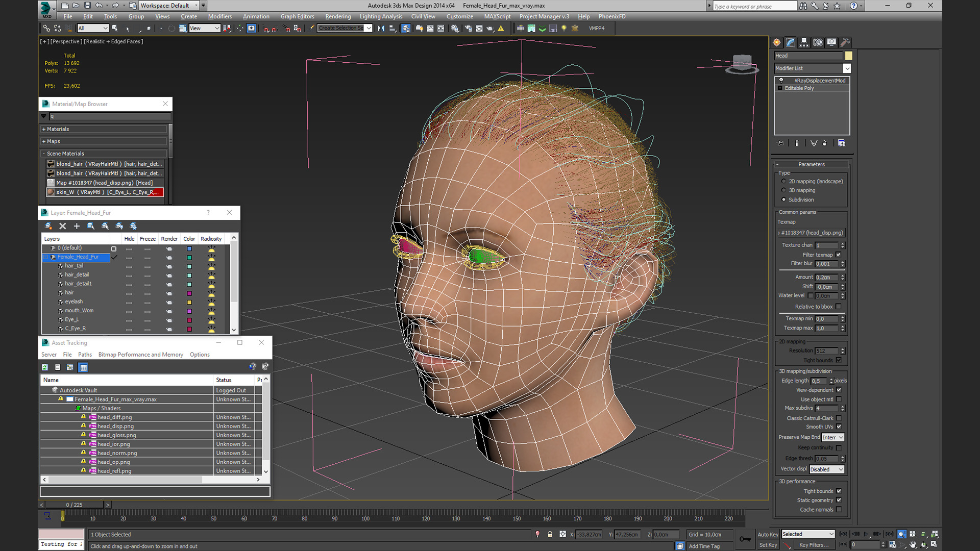Select 3D mapping radio button
The height and width of the screenshot is (551, 980).
784,190
